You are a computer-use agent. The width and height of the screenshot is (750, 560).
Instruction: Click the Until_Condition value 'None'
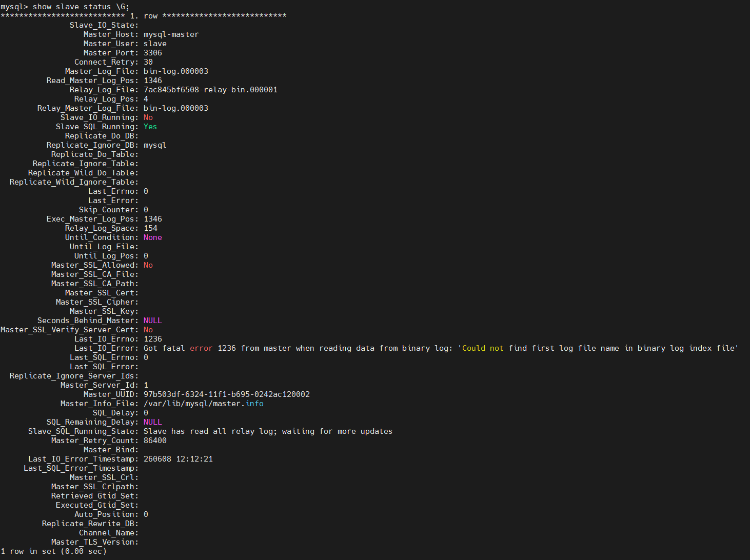153,237
